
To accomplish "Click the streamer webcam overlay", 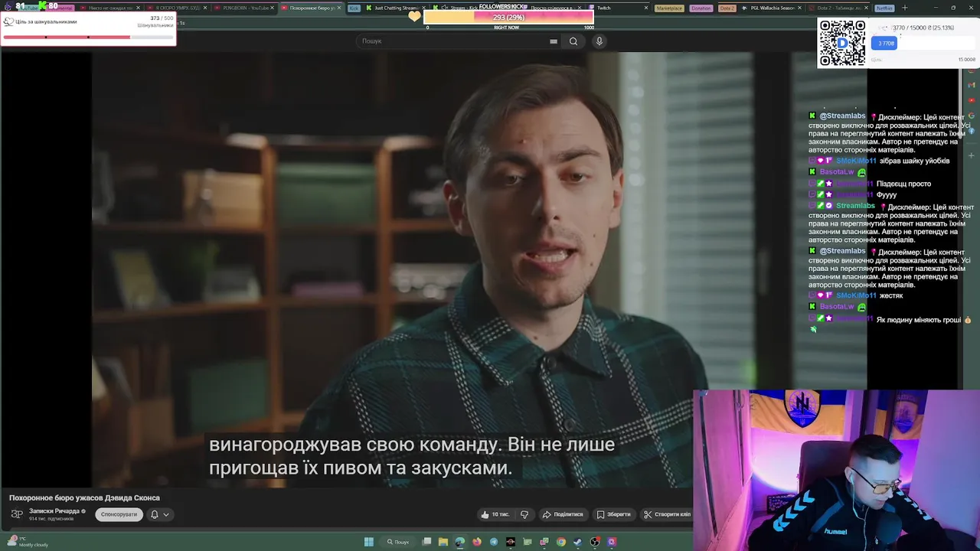I will [x=836, y=471].
